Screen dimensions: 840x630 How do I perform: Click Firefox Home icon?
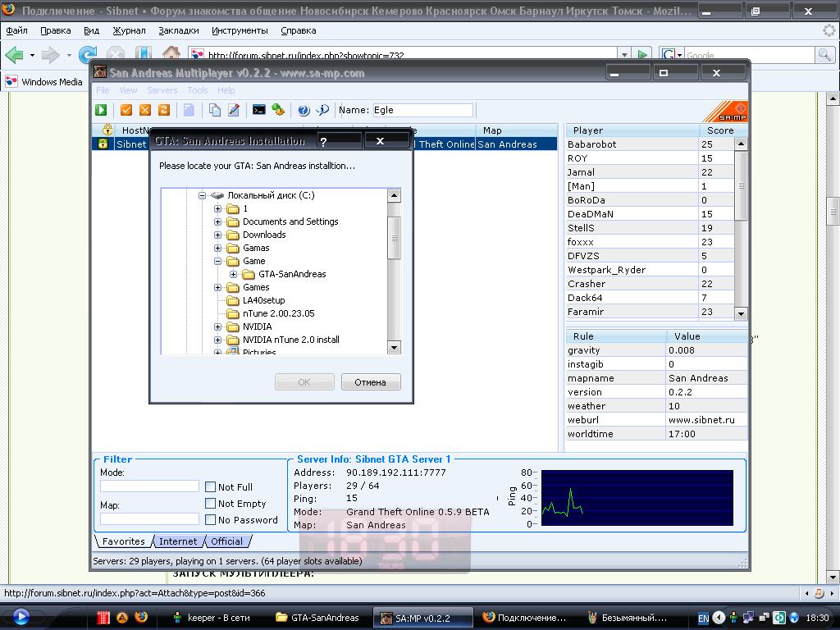pos(171,53)
